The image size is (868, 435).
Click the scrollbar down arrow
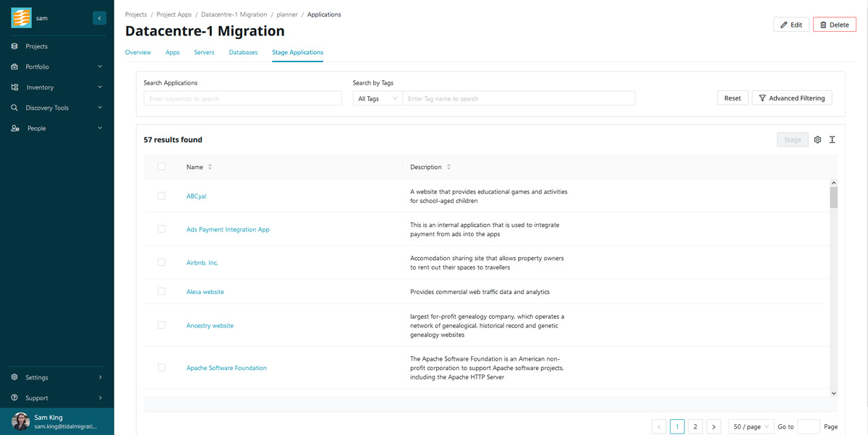click(833, 393)
